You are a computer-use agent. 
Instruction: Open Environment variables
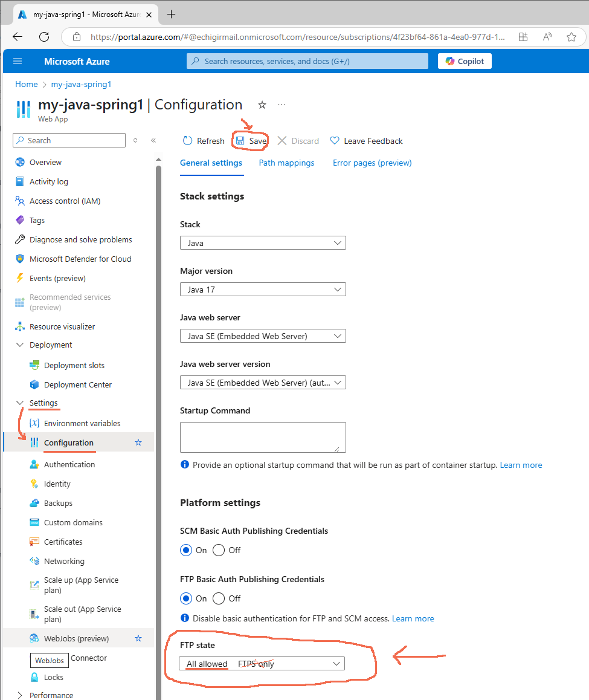coord(82,423)
